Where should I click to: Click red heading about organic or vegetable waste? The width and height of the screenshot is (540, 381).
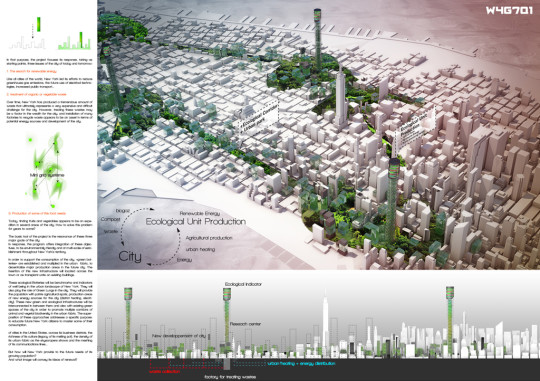tap(37, 94)
